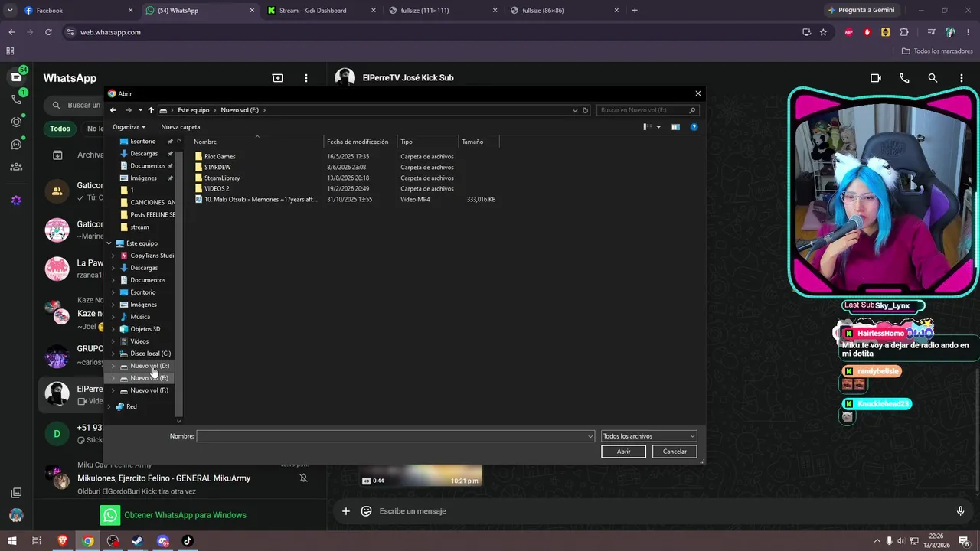
Task: Open the Meta AI icon in WhatsApp sidebar
Action: (x=16, y=201)
